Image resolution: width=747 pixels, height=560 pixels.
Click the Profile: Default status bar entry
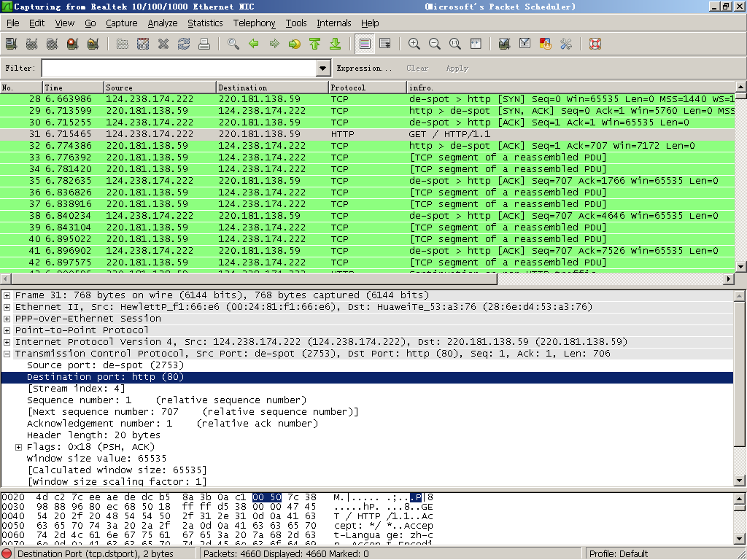coord(619,554)
